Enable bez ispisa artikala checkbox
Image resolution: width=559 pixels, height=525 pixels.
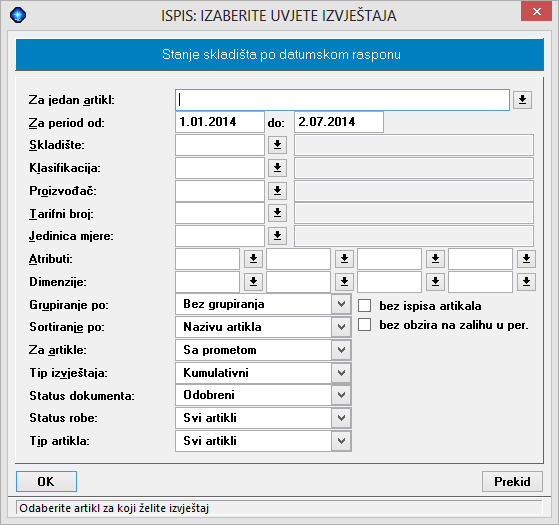pos(364,305)
